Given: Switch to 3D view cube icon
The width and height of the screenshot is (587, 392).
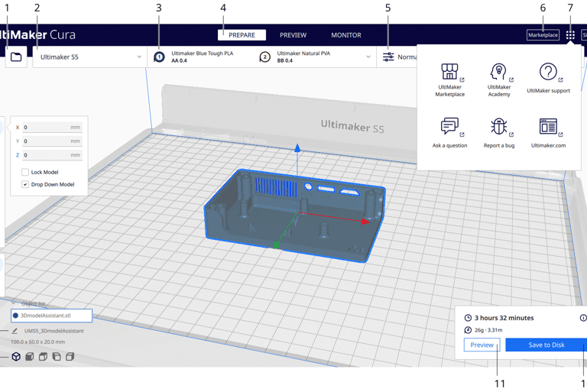Looking at the screenshot, I should click(x=16, y=356).
